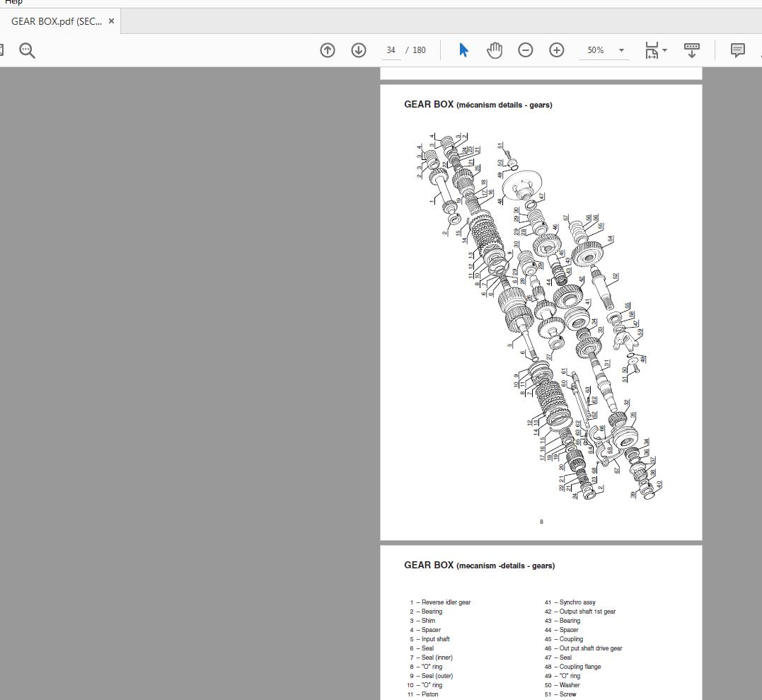Open the comment tool icon

738,50
